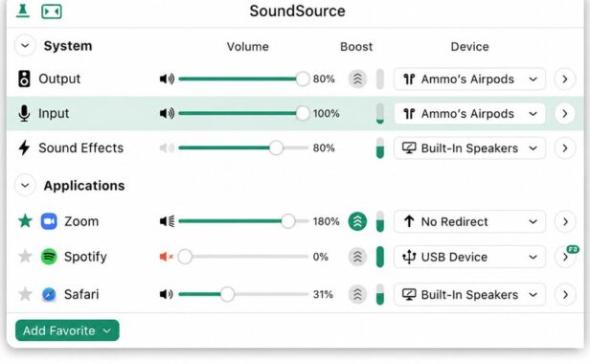This screenshot has height=364, width=590.
Task: Click Safari's 31% volume value
Action: pos(323,294)
